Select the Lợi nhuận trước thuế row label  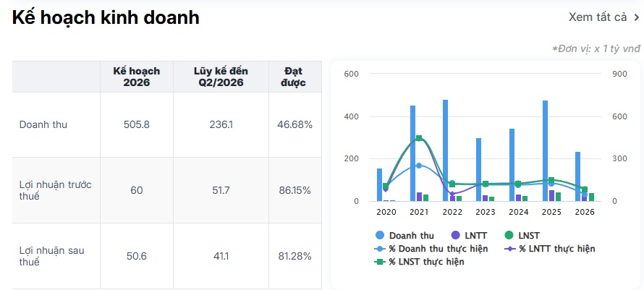tap(56, 190)
